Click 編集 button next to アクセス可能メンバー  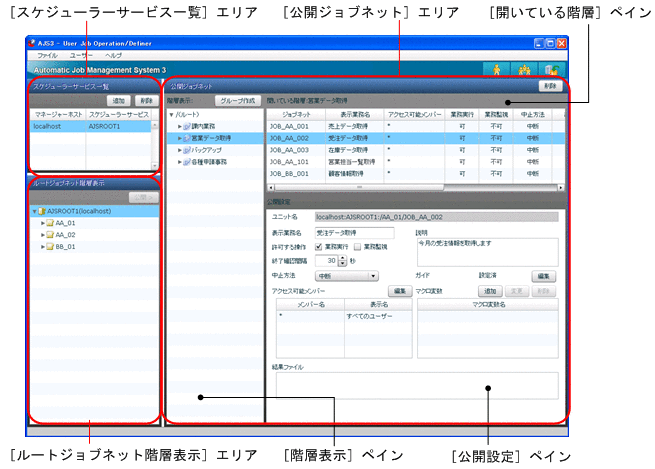coord(398,290)
